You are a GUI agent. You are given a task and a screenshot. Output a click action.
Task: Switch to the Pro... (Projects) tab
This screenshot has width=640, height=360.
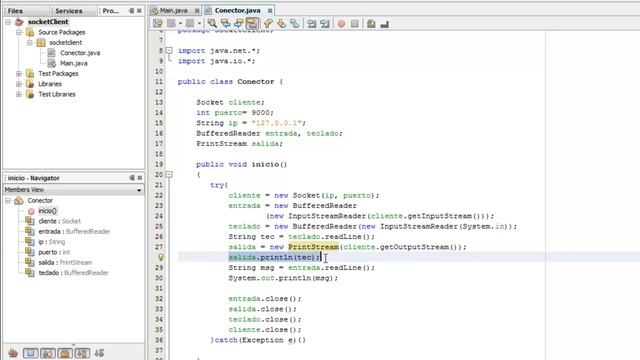point(111,11)
